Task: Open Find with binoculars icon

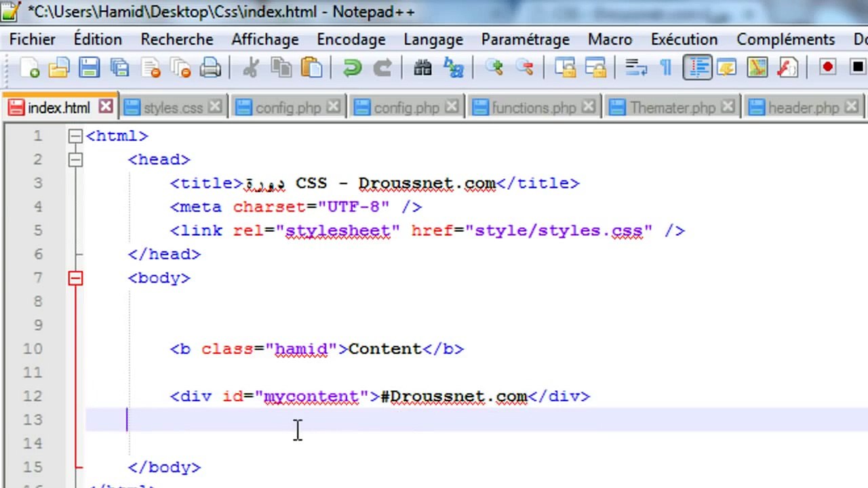Action: (x=422, y=68)
